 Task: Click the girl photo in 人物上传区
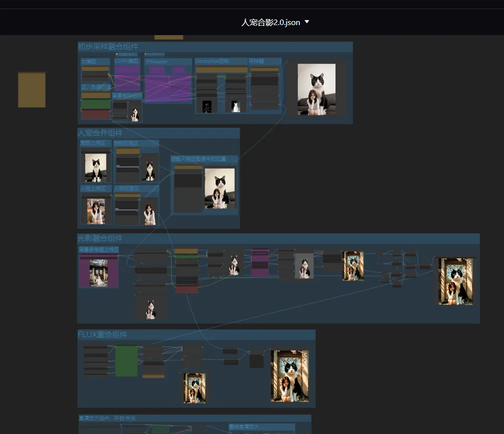point(95,211)
